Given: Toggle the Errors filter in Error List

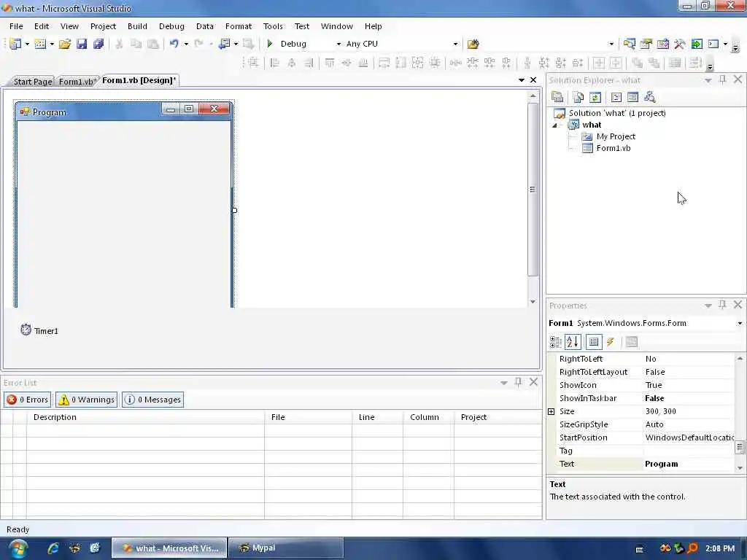Looking at the screenshot, I should pyautogui.click(x=27, y=400).
